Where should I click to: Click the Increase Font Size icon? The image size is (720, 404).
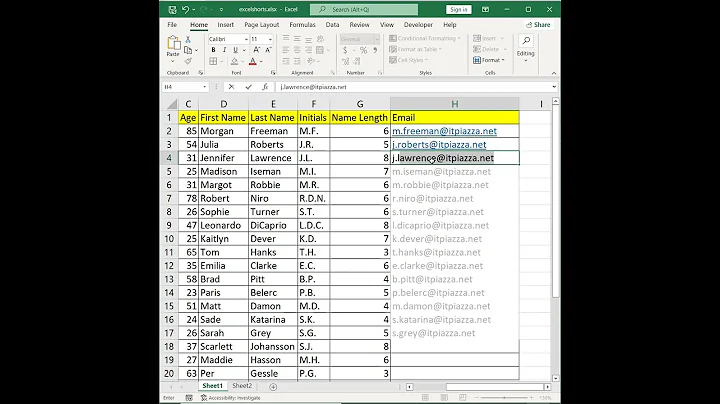pos(257,50)
